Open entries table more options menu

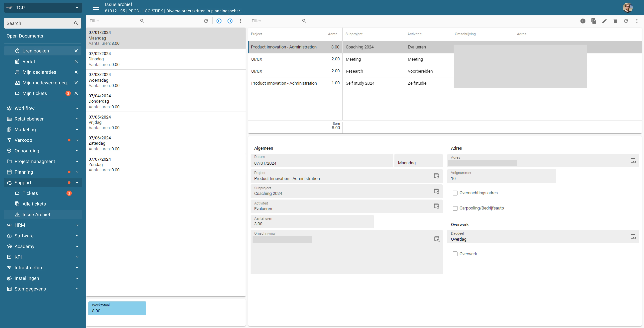637,21
